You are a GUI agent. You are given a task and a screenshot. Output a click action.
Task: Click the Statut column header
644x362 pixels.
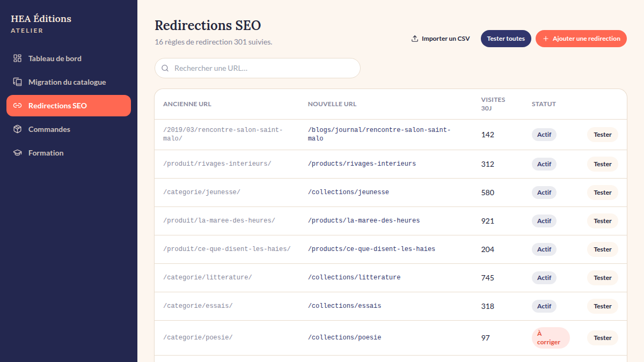[544, 104]
